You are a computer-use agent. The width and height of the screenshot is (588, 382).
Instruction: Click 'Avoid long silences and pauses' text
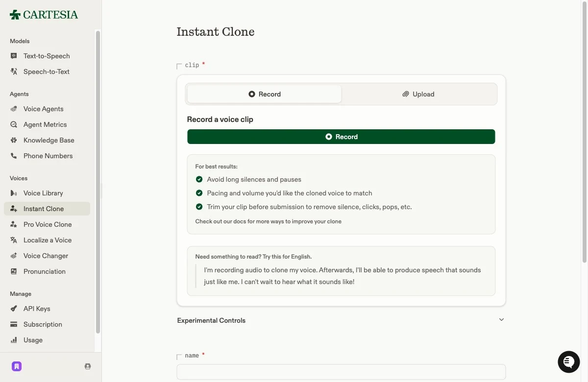(x=254, y=179)
